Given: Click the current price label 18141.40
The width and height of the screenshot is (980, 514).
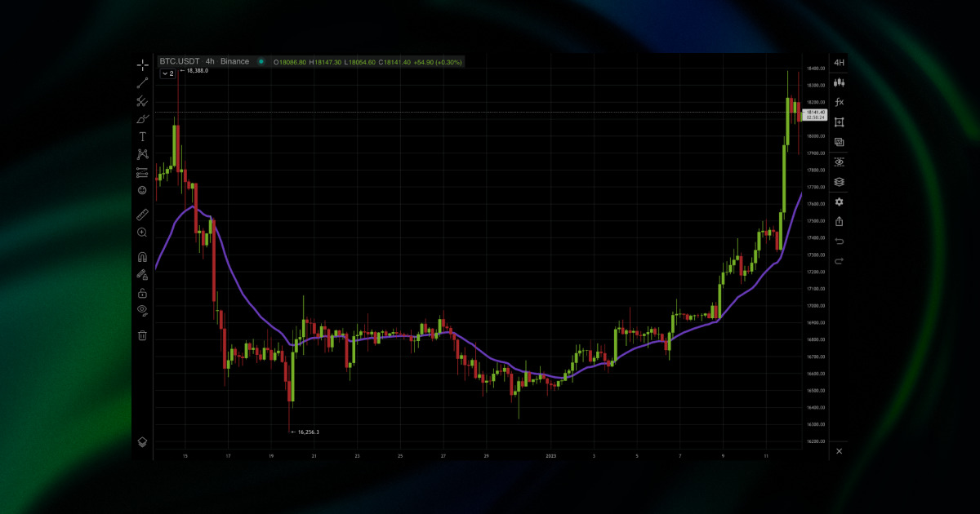Looking at the screenshot, I should pyautogui.click(x=814, y=115).
